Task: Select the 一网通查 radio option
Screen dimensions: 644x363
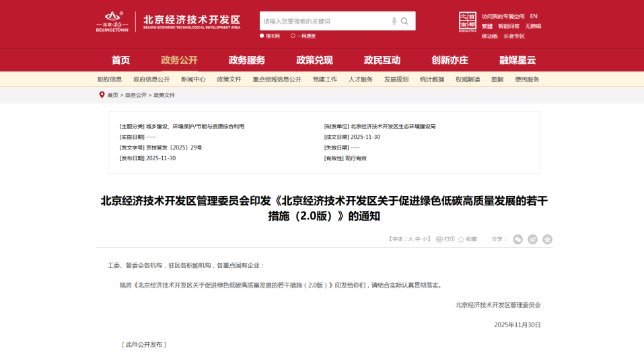Action: (293, 36)
